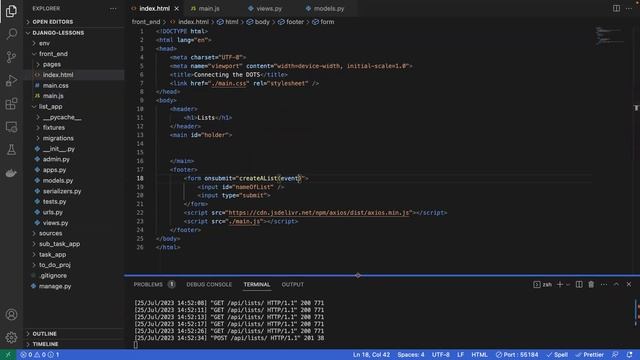Image resolution: width=640 pixels, height=360 pixels.
Task: Open editor more actions ellipsis
Action: [x=629, y=9]
